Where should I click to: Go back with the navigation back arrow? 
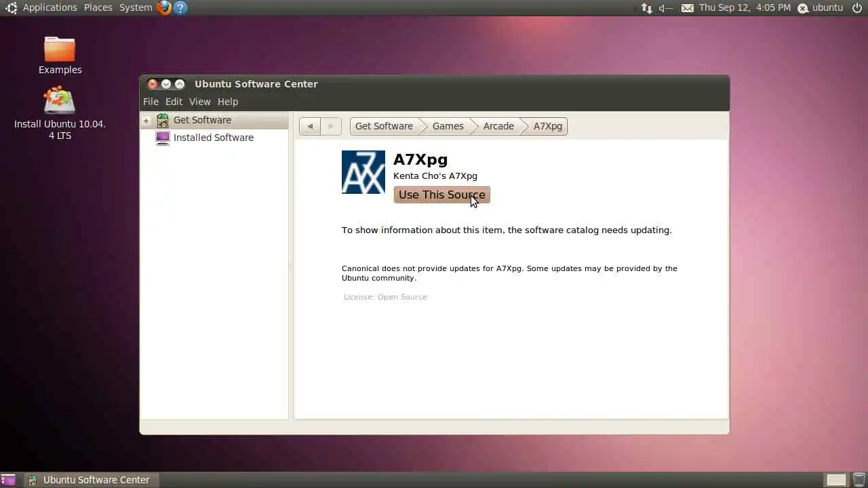(310, 126)
